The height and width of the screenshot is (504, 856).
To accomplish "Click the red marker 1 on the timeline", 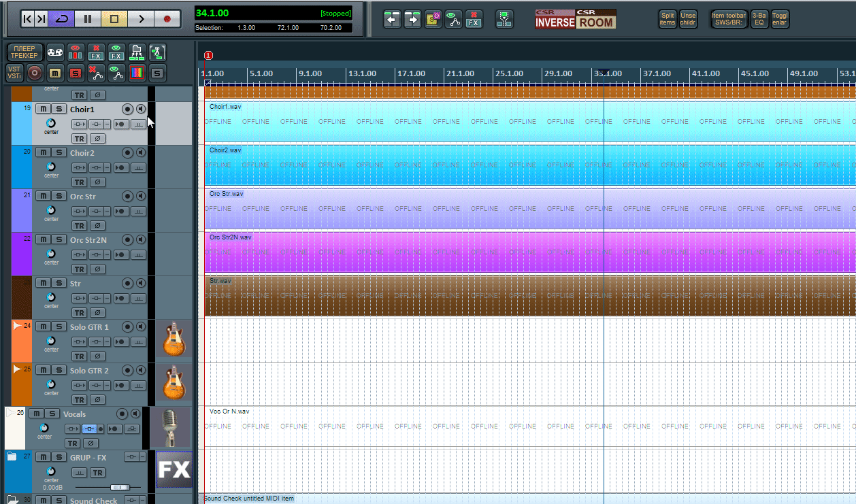I will [x=208, y=56].
